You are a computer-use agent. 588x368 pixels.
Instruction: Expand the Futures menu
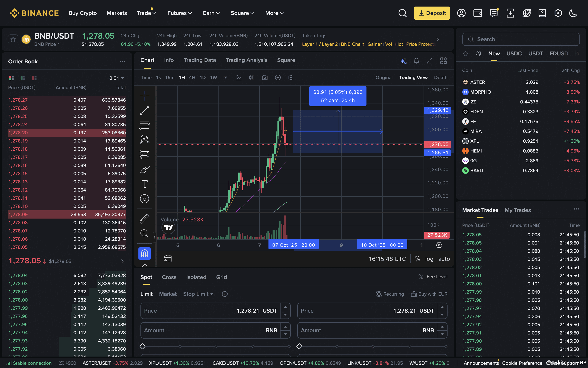click(x=179, y=13)
